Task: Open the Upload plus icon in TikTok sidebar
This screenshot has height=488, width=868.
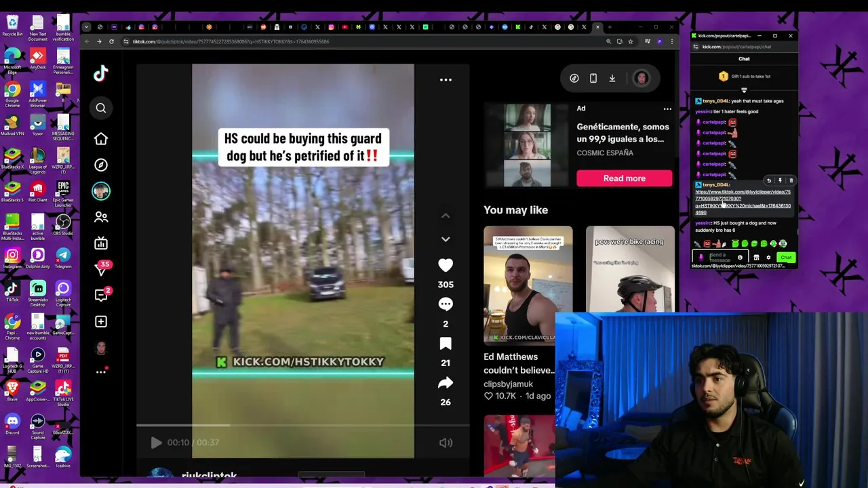Action: tap(100, 321)
